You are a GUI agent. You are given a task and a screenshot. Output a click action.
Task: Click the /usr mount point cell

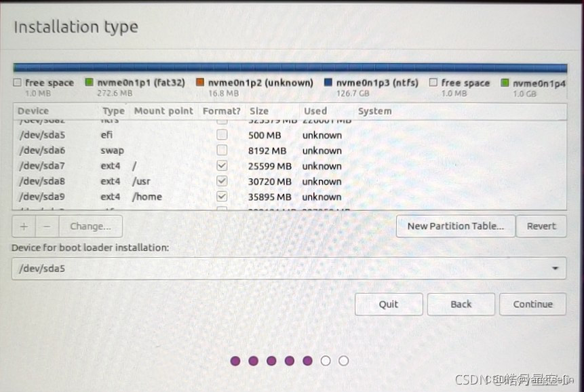(x=141, y=181)
